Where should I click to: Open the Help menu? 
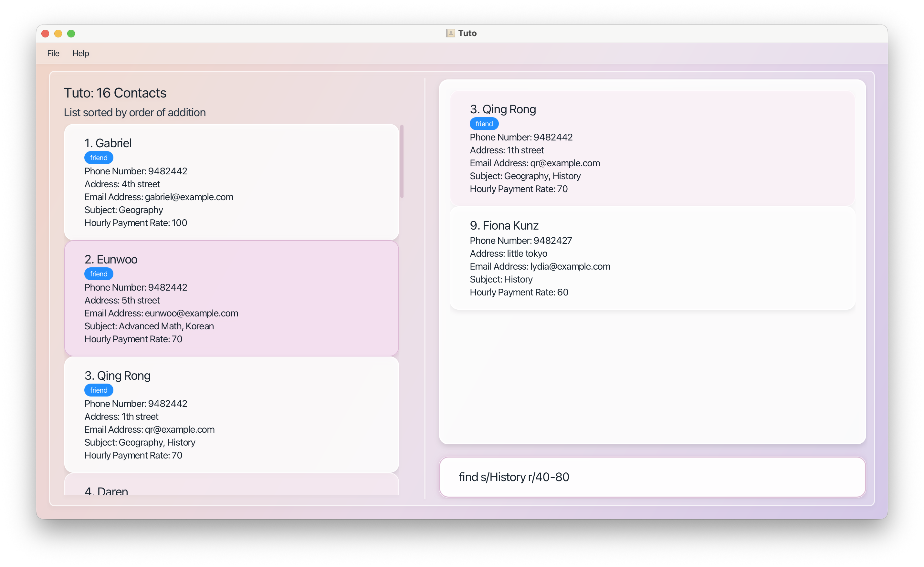[81, 53]
